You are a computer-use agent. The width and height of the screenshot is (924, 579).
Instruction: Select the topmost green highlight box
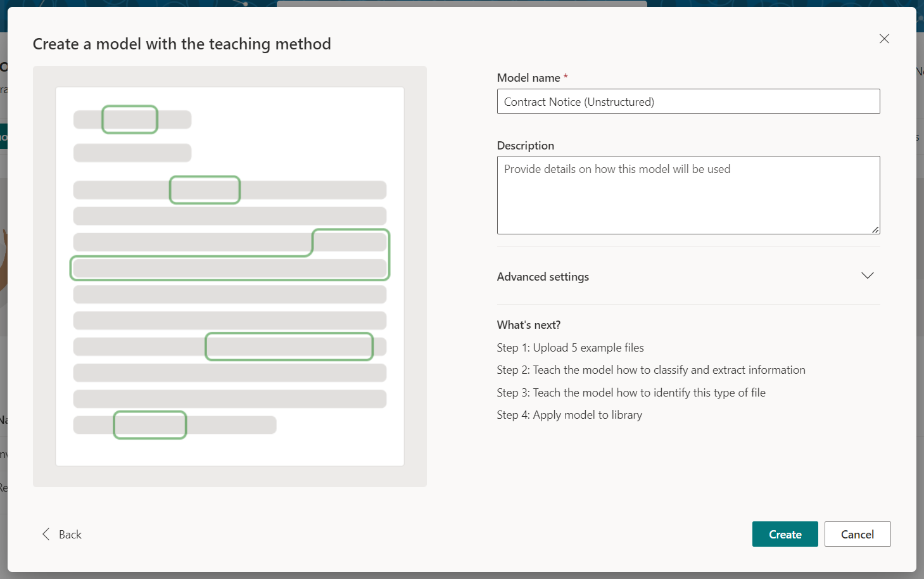tap(130, 120)
